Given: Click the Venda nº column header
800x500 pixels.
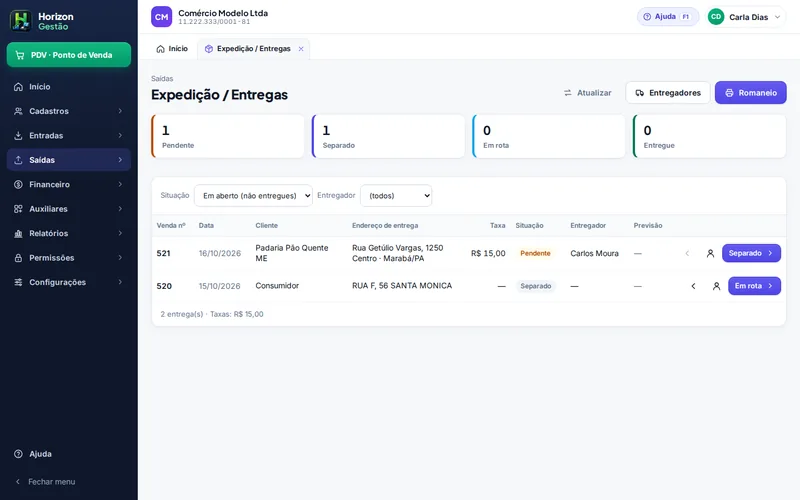Looking at the screenshot, I should coord(171,226).
